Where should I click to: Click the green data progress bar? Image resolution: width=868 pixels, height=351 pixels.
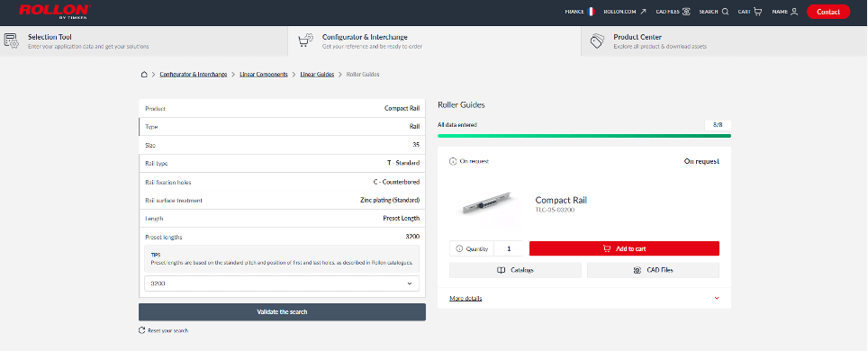click(x=584, y=136)
